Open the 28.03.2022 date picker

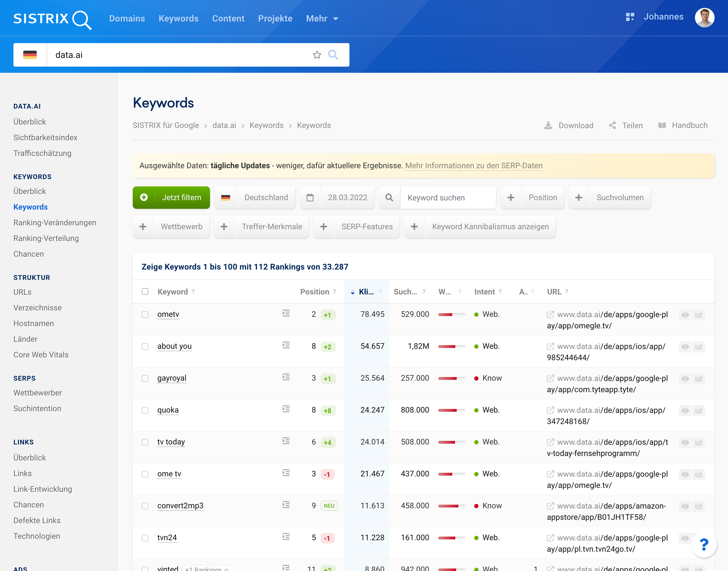tap(337, 198)
